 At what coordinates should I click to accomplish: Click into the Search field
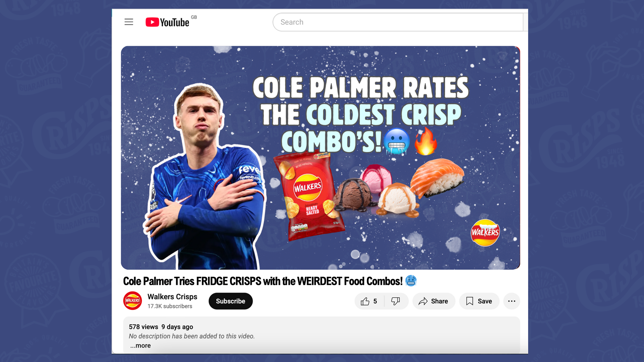click(398, 22)
